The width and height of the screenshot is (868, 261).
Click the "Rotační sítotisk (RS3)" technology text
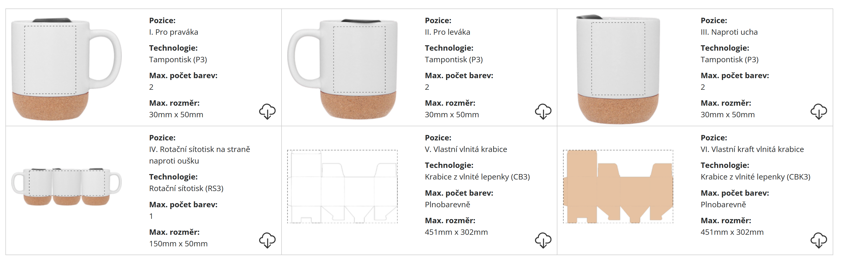pyautogui.click(x=186, y=188)
